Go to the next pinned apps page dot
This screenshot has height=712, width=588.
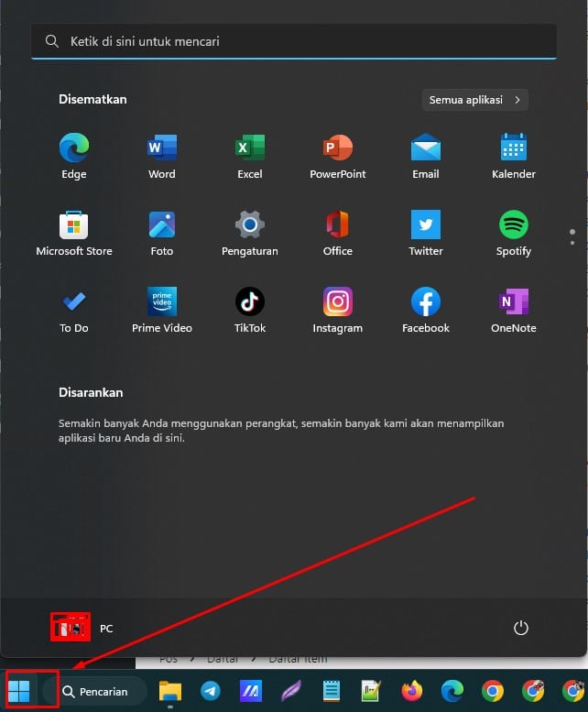572,243
